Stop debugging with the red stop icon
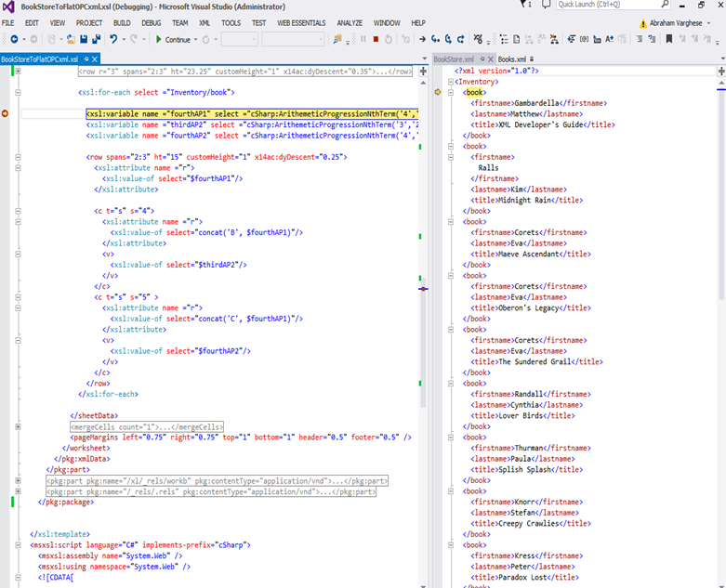 click(376, 39)
